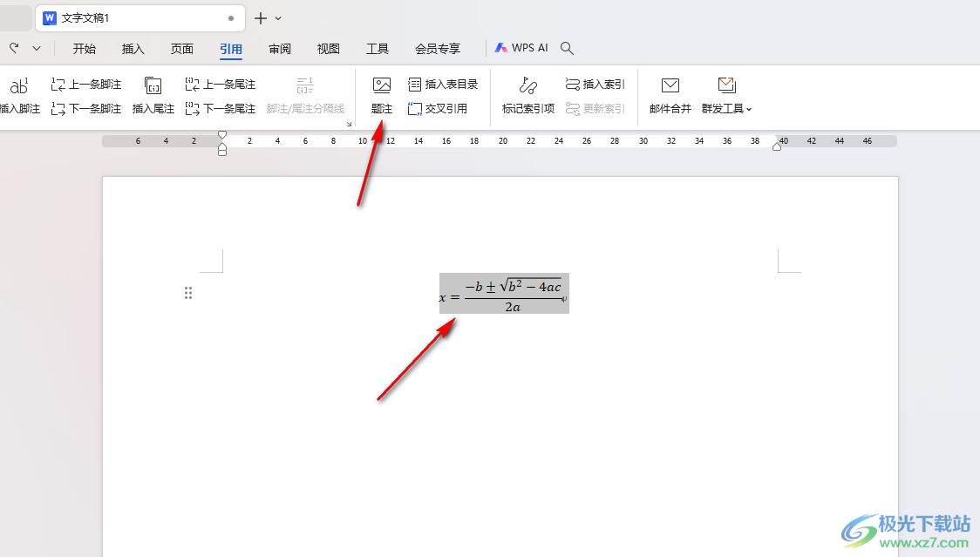The width and height of the screenshot is (980, 557).
Task: Switch to the 审阅 (Review) tab
Action: click(x=279, y=49)
